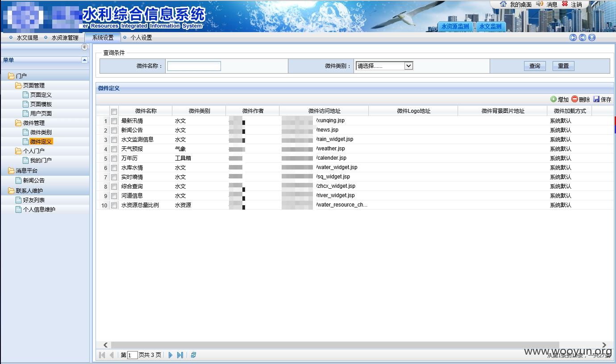Click the 注销 logout red X icon
The height and width of the screenshot is (364, 616).
tap(565, 4)
